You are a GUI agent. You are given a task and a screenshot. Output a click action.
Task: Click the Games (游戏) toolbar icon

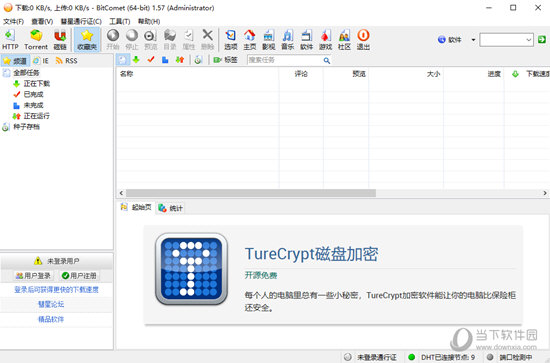(x=326, y=40)
